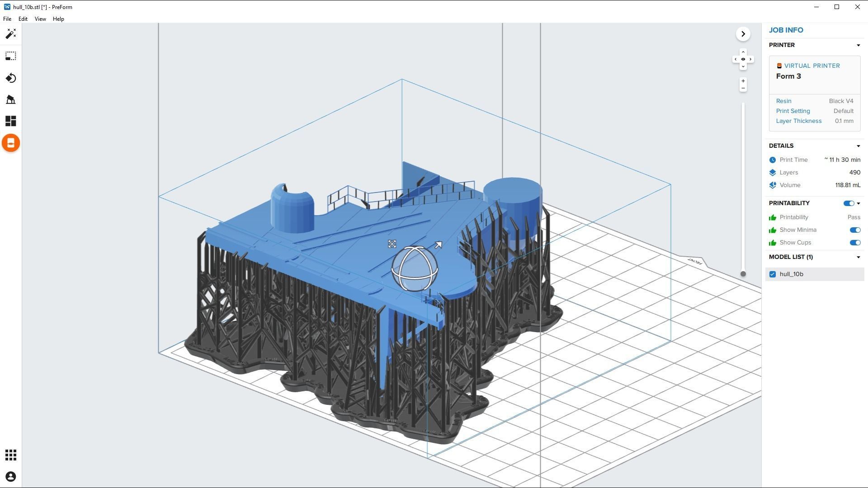Screen dimensions: 868x488
Task: Rotate view down with the bottom arrow
Action: pyautogui.click(x=743, y=67)
